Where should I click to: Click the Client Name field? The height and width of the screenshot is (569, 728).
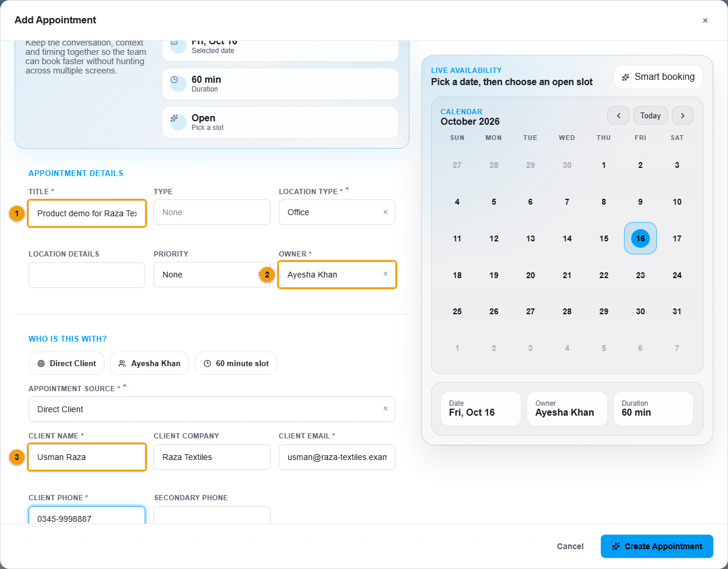click(87, 457)
